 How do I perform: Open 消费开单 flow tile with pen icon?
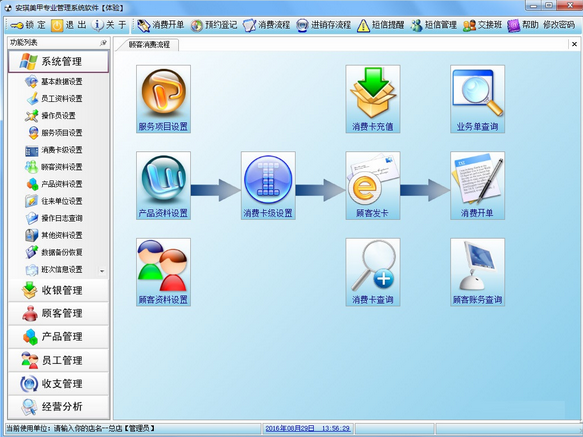pos(477,185)
